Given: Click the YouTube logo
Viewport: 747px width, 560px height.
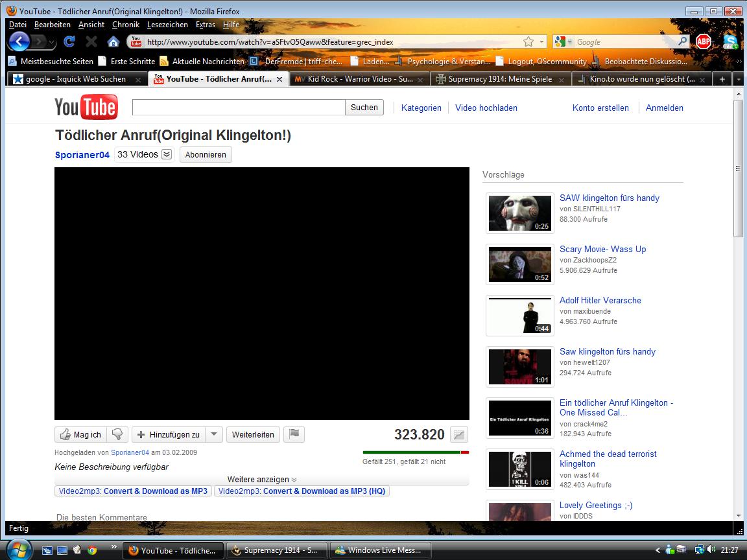Looking at the screenshot, I should click(x=86, y=107).
